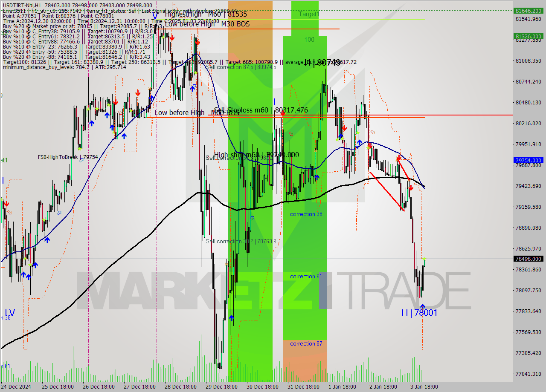Click the 77305.420 price axis value
546x392 pixels.
(529, 353)
